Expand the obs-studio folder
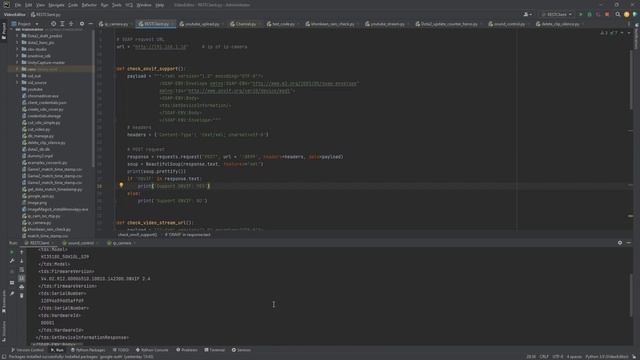The width and height of the screenshot is (640, 360). tap(18, 49)
